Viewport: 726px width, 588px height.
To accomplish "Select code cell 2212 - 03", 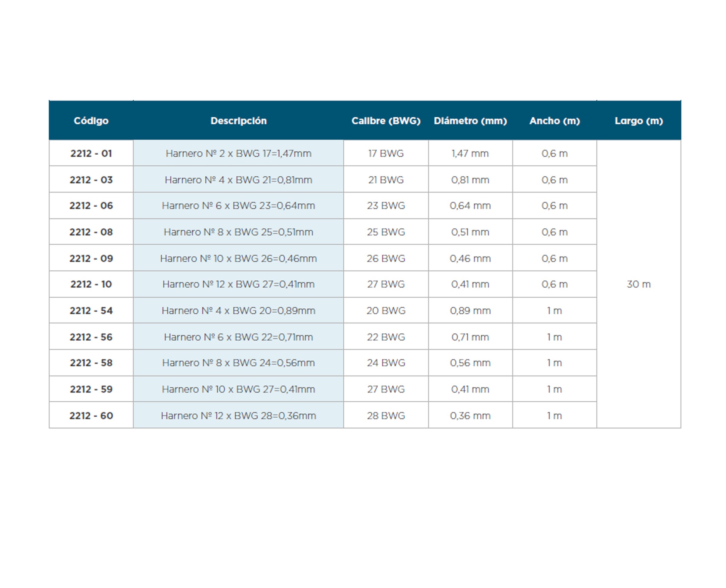I will pyautogui.click(x=91, y=179).
